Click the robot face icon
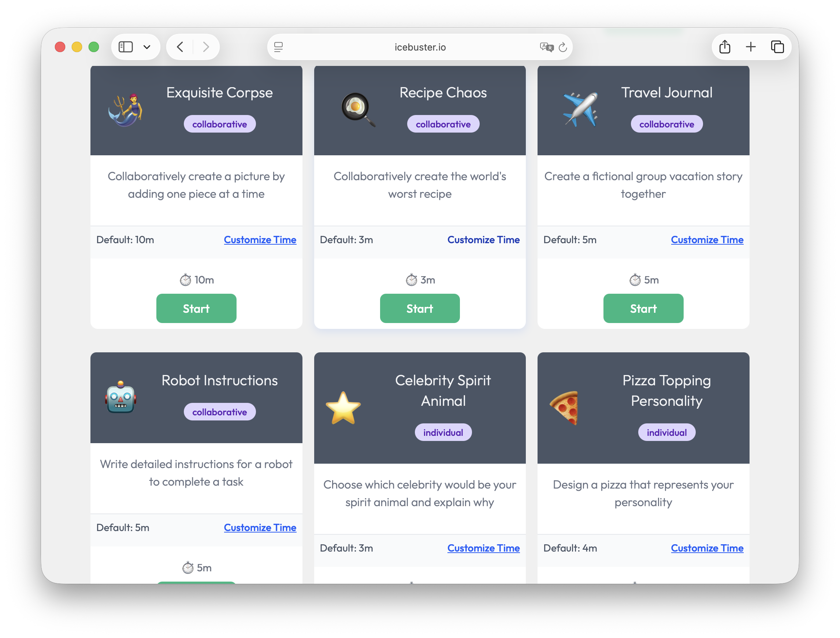 click(x=121, y=398)
